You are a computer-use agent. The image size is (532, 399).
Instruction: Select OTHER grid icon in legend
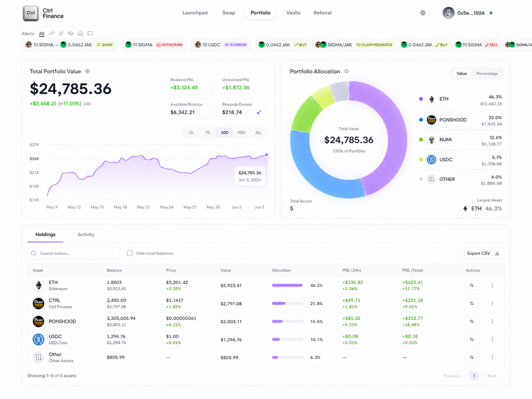click(x=431, y=179)
